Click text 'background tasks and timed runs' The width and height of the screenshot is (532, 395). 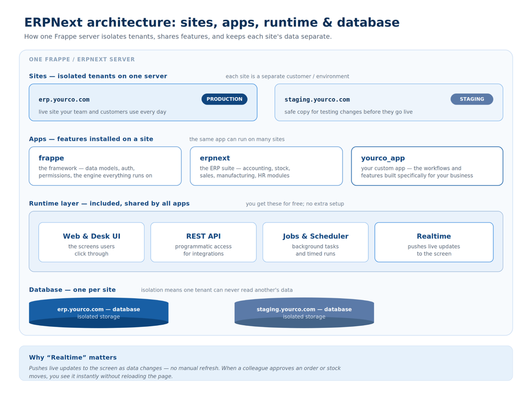pos(315,250)
